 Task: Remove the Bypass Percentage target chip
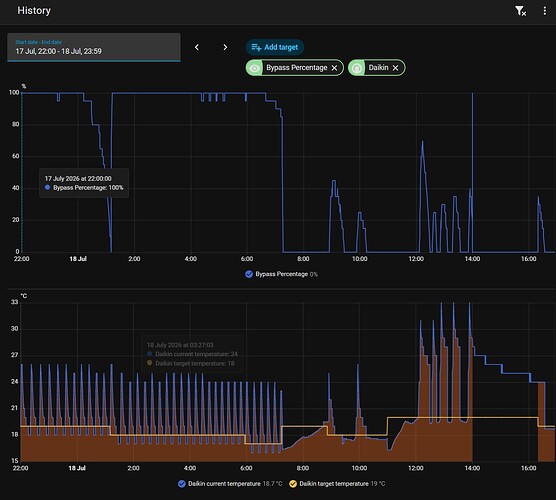334,68
